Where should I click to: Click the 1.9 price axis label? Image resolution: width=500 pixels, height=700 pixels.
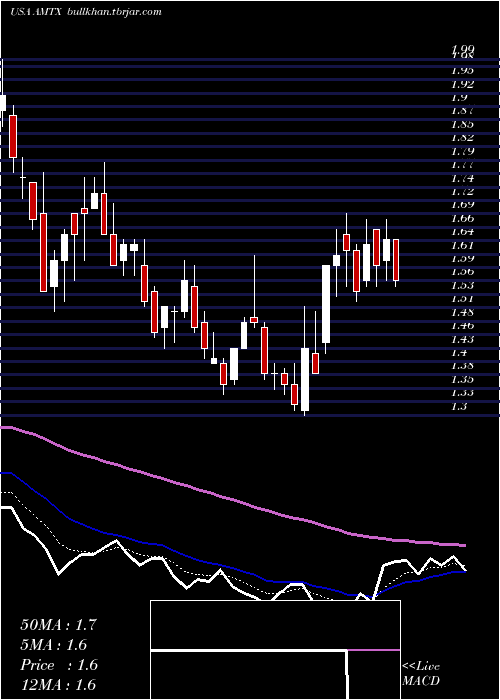click(x=459, y=97)
